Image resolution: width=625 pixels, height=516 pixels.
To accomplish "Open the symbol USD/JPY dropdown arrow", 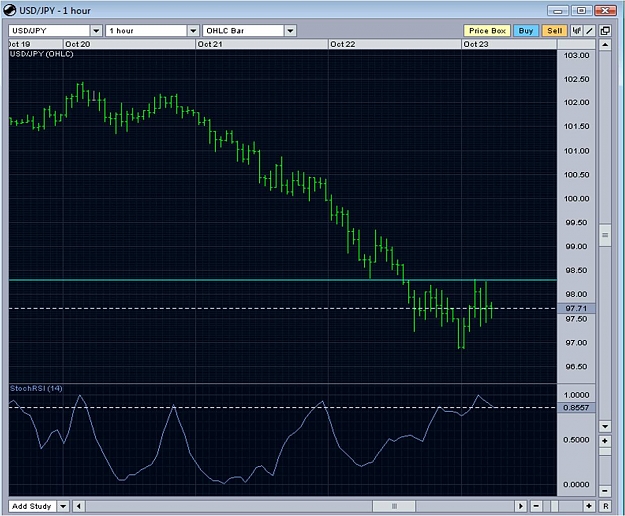I will [96, 31].
